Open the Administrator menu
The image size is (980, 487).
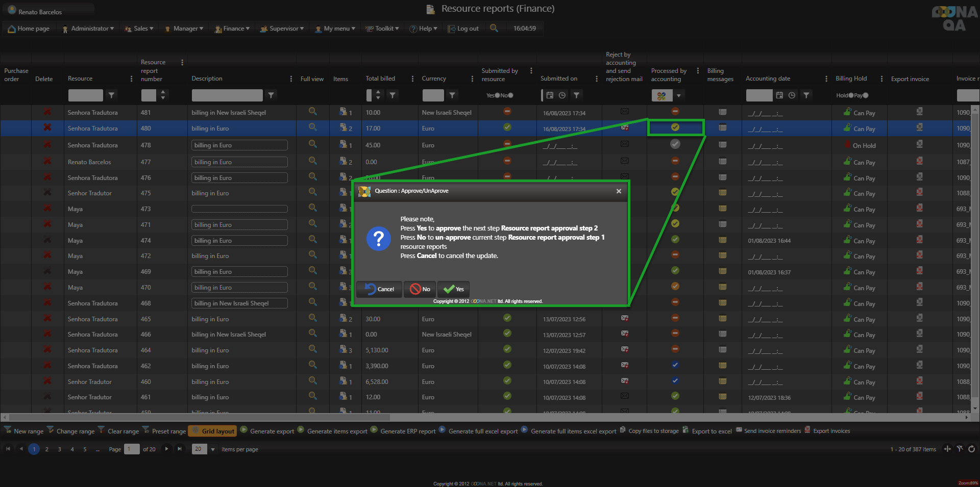[x=88, y=29]
